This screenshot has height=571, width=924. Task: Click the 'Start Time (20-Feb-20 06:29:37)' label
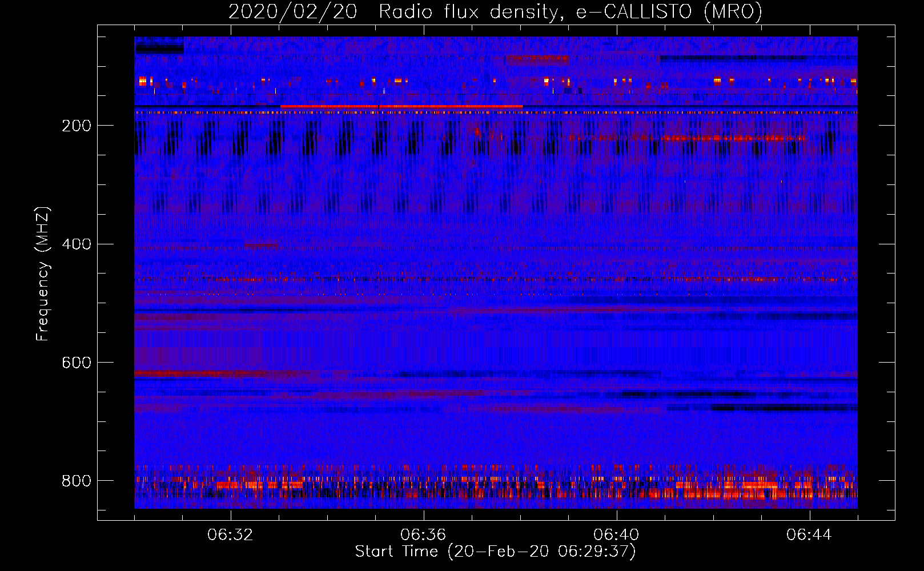[495, 552]
